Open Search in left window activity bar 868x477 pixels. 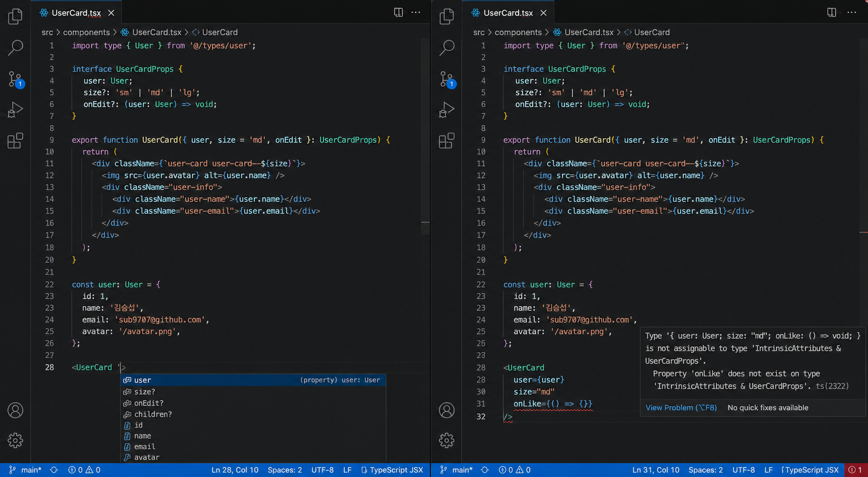pos(15,47)
